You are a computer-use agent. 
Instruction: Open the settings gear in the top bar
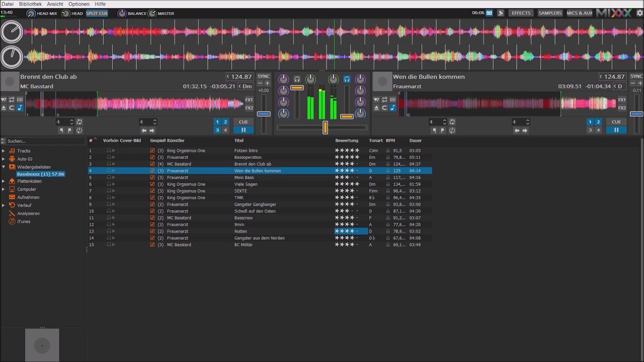[639, 13]
